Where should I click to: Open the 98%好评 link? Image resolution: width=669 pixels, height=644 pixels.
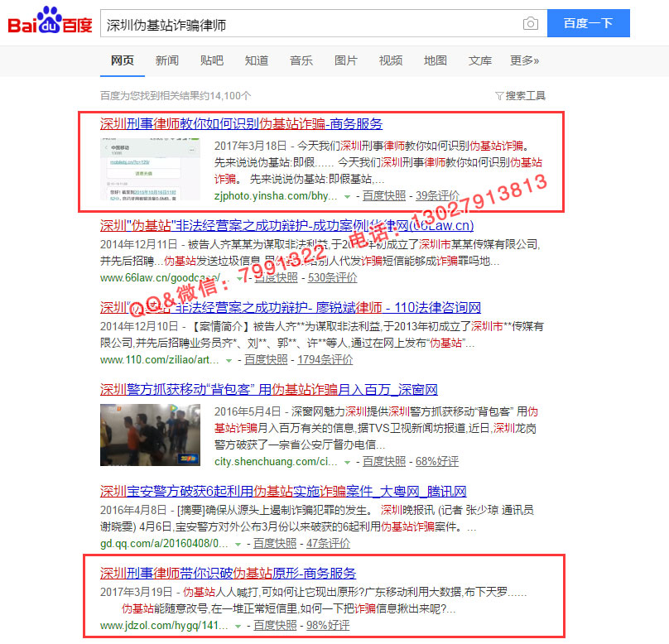coord(328,625)
